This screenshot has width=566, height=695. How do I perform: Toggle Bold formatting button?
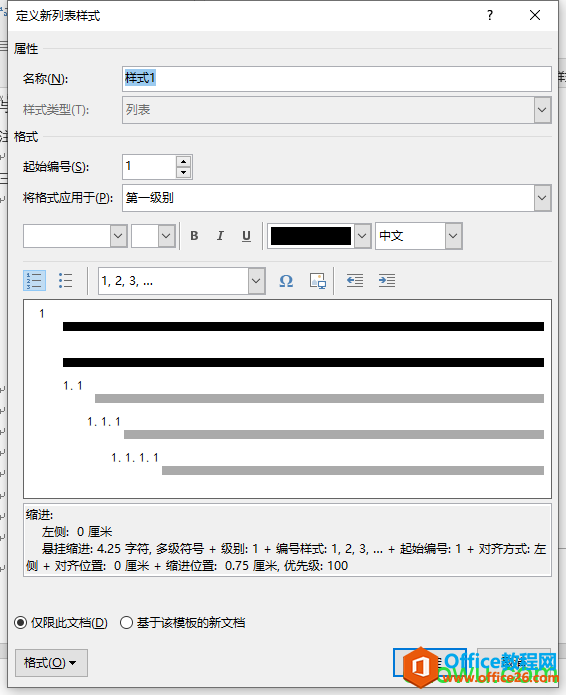coord(194,236)
